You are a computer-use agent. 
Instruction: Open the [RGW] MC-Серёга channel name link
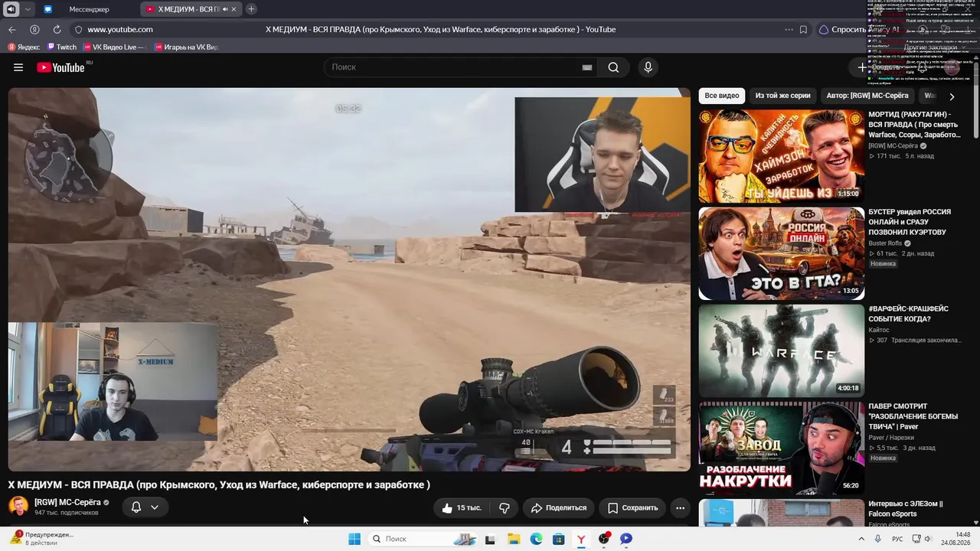(x=67, y=502)
